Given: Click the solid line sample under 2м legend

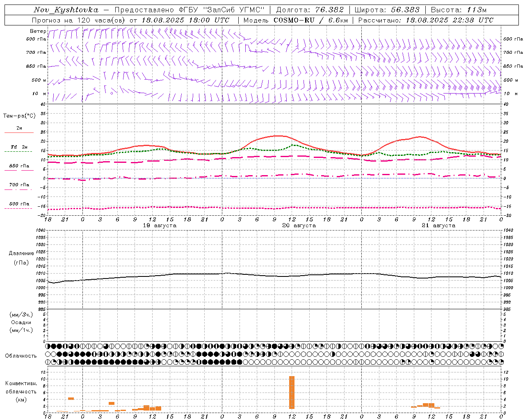Looking at the screenshot, I should [19, 133].
